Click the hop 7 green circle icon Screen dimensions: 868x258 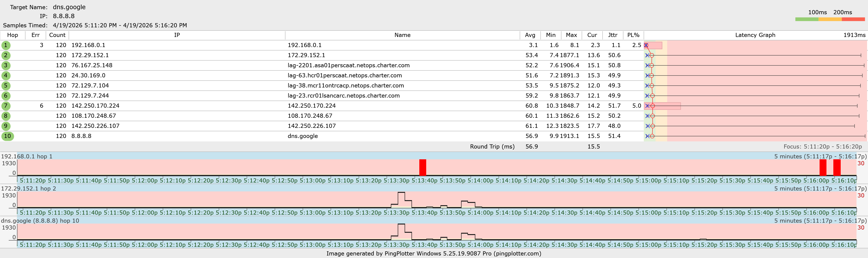(6, 106)
